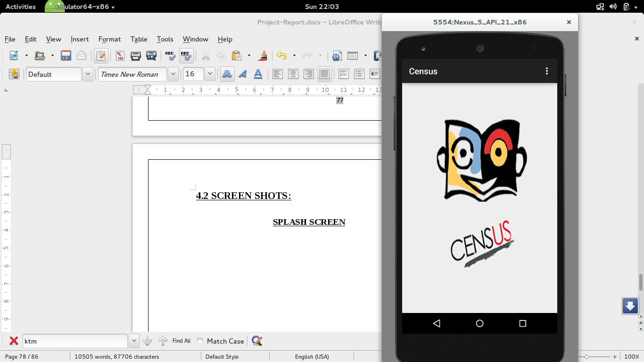The height and width of the screenshot is (362, 644).
Task: Toggle Bold formatting
Action: pyautogui.click(x=227, y=74)
